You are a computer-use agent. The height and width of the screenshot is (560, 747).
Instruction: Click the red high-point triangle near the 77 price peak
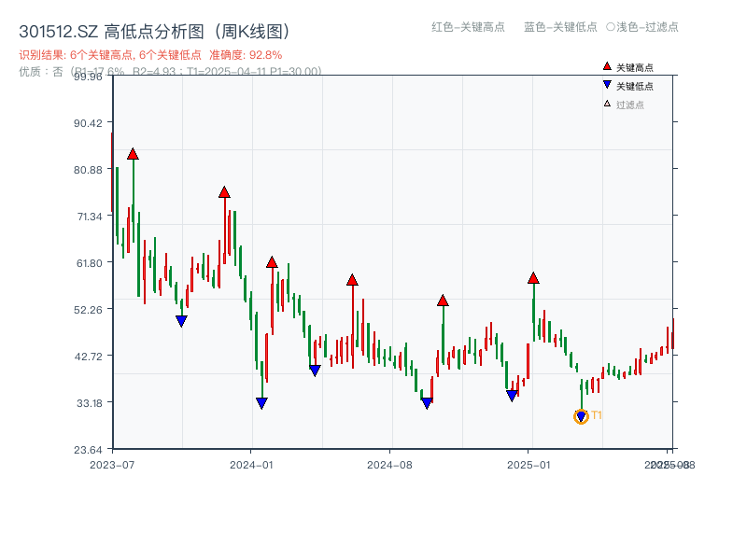click(224, 192)
